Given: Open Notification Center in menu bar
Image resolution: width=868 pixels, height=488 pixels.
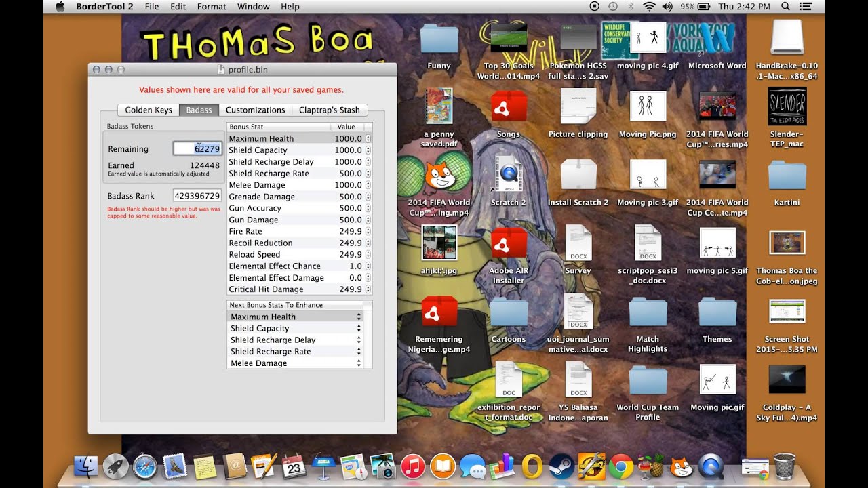Looking at the screenshot, I should tap(806, 7).
